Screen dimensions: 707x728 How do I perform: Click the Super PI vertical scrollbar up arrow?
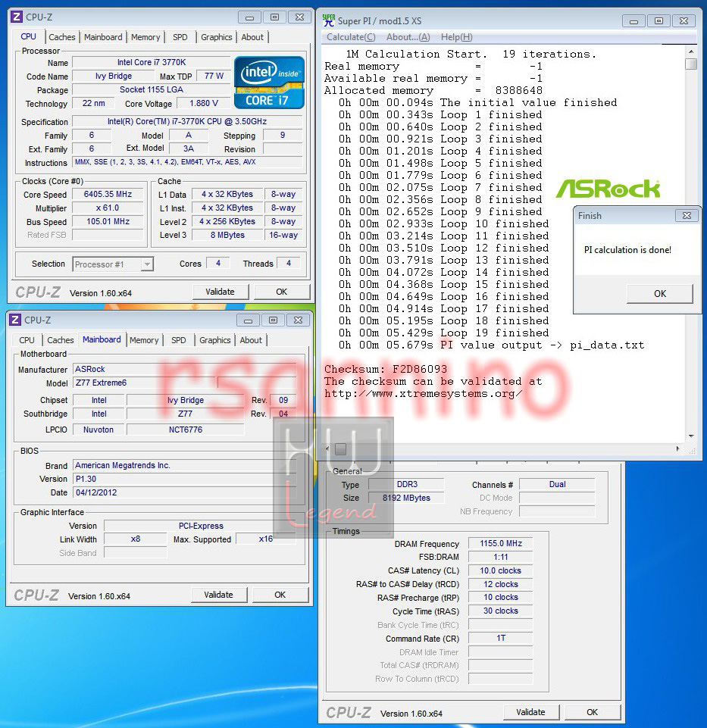pos(691,52)
